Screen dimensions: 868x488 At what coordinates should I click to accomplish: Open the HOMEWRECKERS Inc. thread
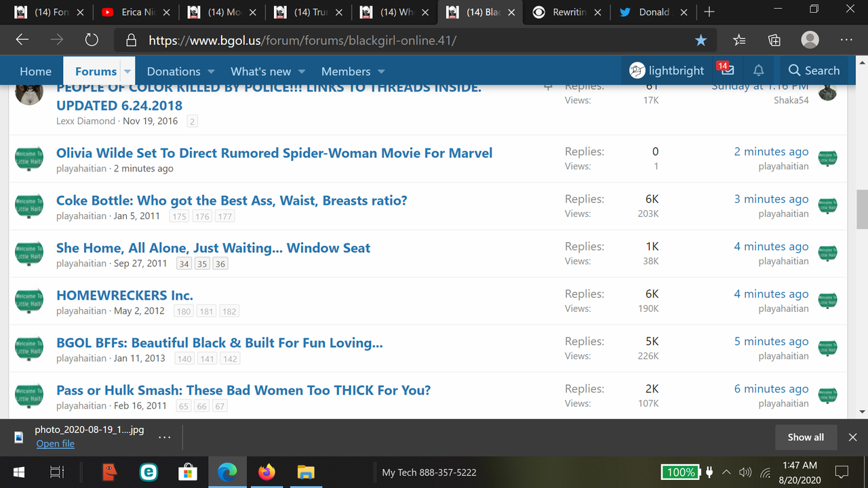click(125, 295)
